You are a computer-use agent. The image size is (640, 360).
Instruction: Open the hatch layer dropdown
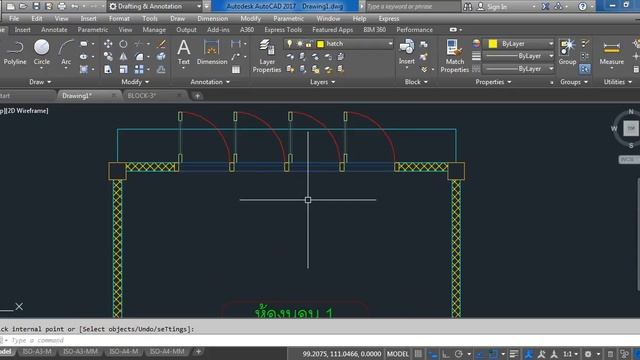click(x=390, y=44)
